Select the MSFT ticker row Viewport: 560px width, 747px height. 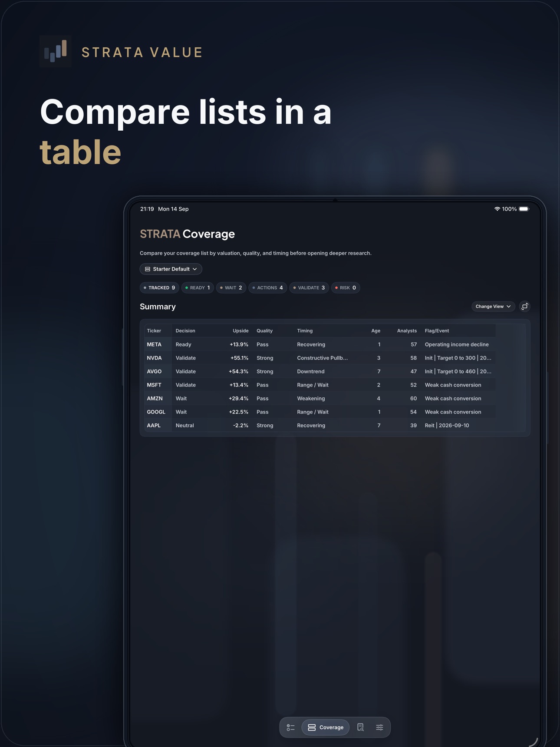(x=320, y=385)
